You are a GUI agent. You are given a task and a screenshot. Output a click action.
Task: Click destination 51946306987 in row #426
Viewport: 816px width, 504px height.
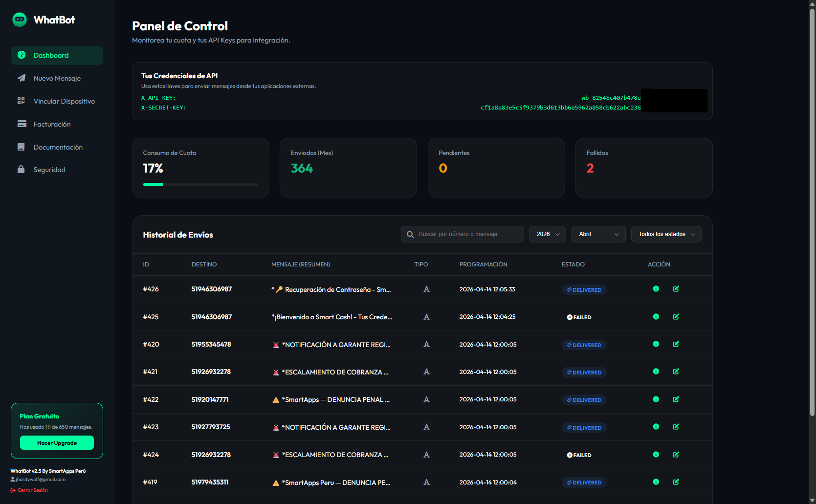coord(212,289)
